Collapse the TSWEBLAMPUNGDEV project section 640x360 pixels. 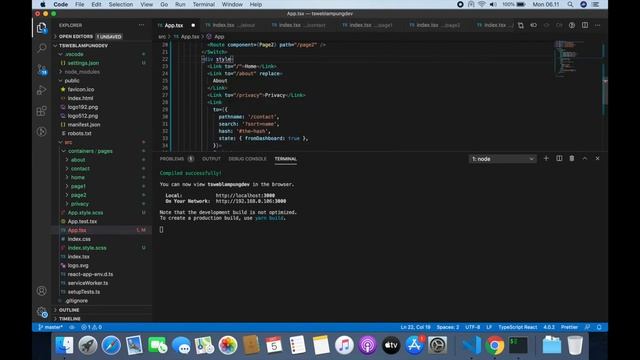click(x=83, y=45)
